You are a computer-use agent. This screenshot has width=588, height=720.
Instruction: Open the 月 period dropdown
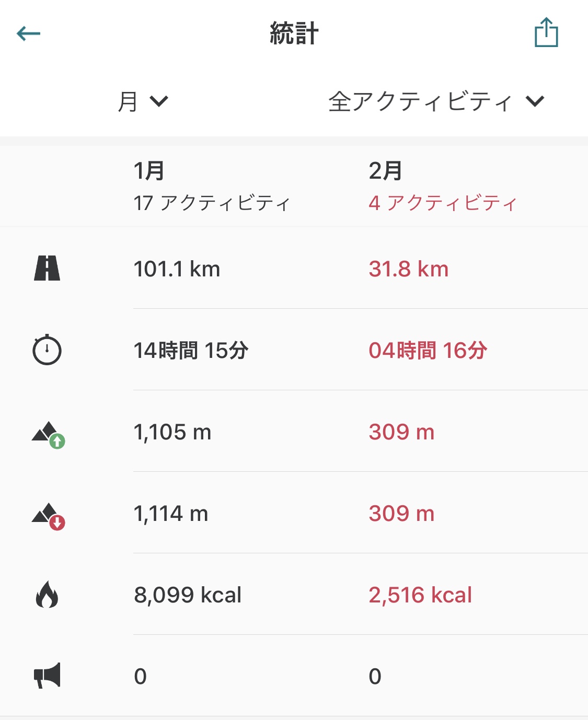coord(143,101)
